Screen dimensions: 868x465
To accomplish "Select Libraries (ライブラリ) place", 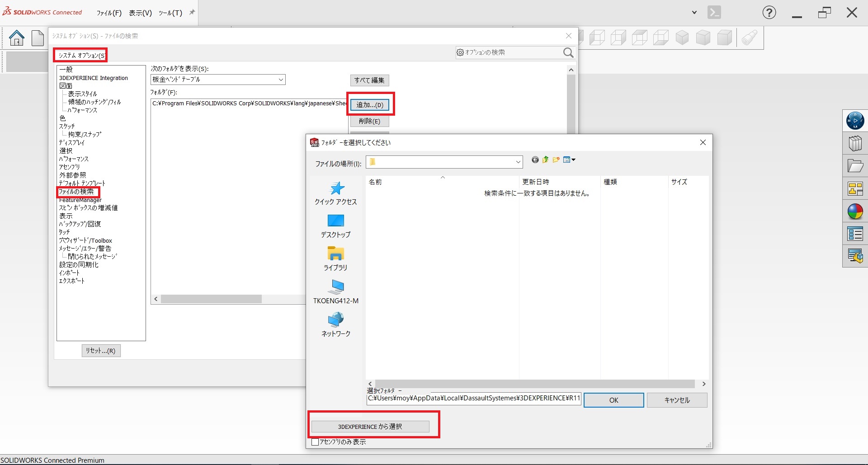I will (335, 259).
